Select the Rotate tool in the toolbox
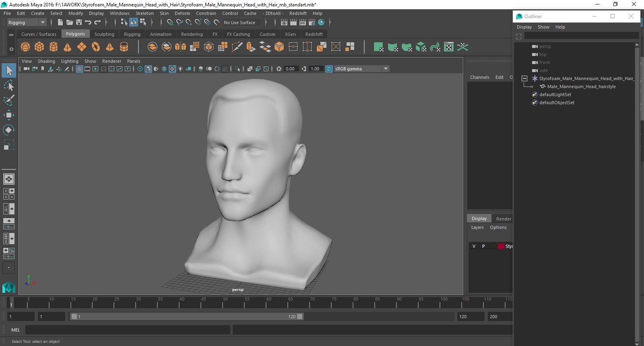 pos(9,130)
